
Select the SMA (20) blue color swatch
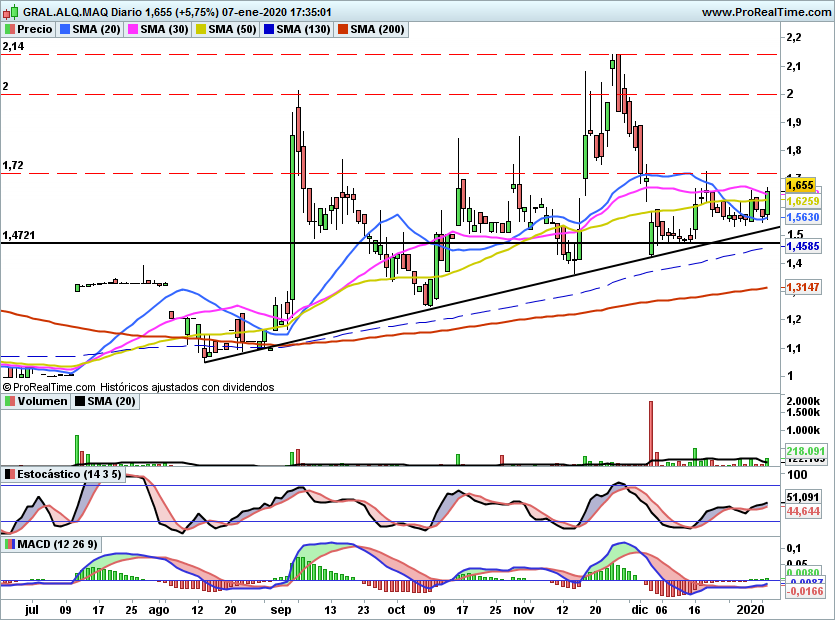tap(66, 30)
